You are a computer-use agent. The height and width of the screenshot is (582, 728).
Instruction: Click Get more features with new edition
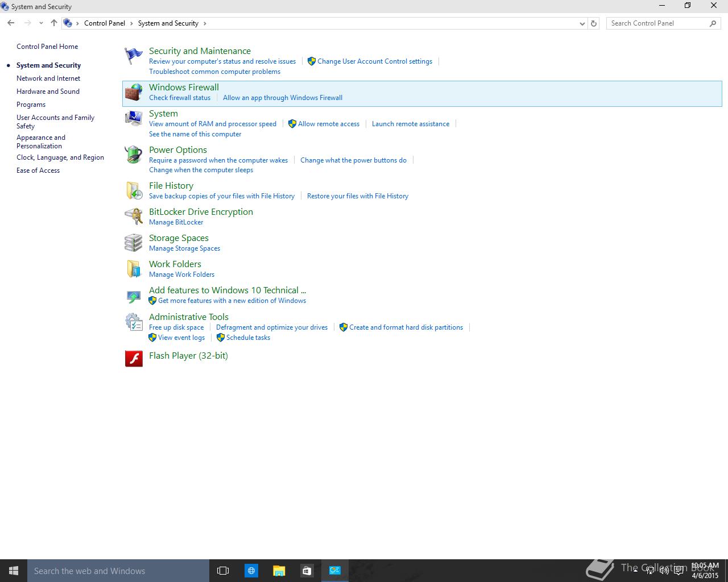pyautogui.click(x=232, y=301)
